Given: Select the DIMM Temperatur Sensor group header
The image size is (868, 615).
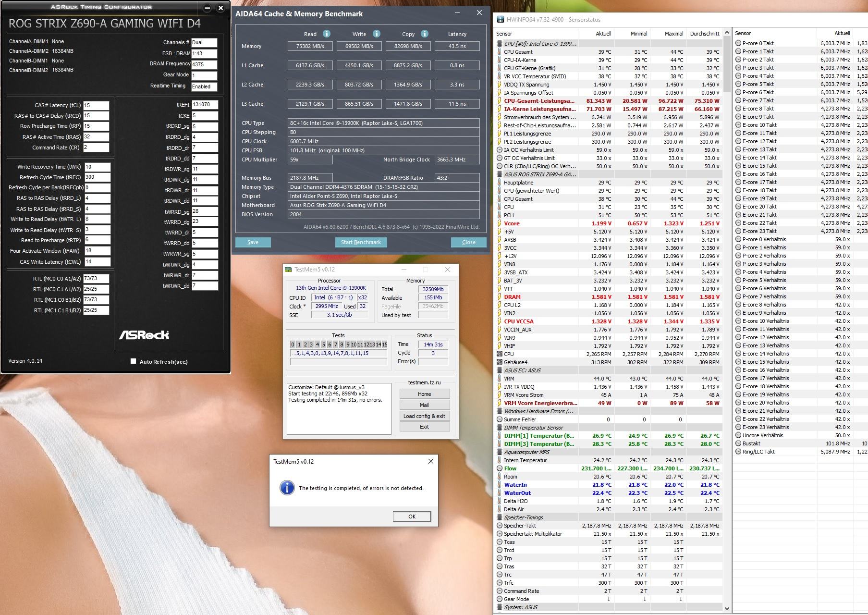Looking at the screenshot, I should pyautogui.click(x=609, y=428).
